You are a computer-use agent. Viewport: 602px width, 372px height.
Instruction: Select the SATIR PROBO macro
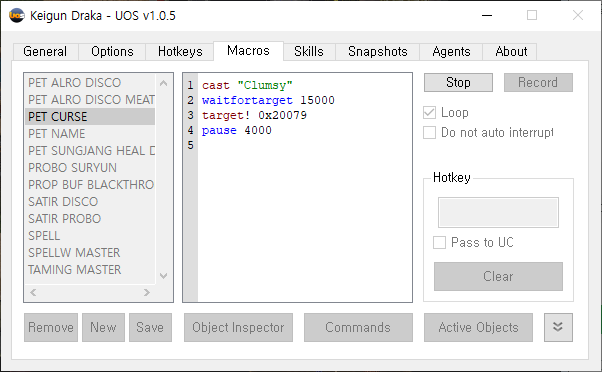click(90, 218)
